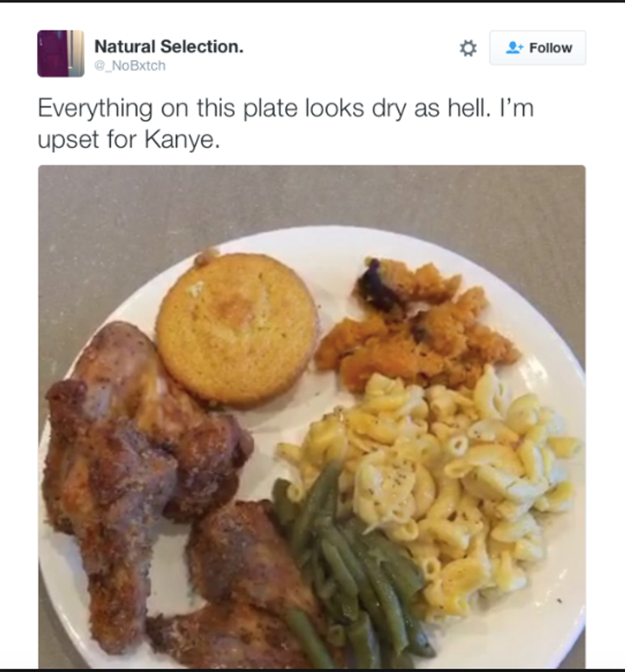Click the person-plus icon inside Follow

click(x=515, y=48)
